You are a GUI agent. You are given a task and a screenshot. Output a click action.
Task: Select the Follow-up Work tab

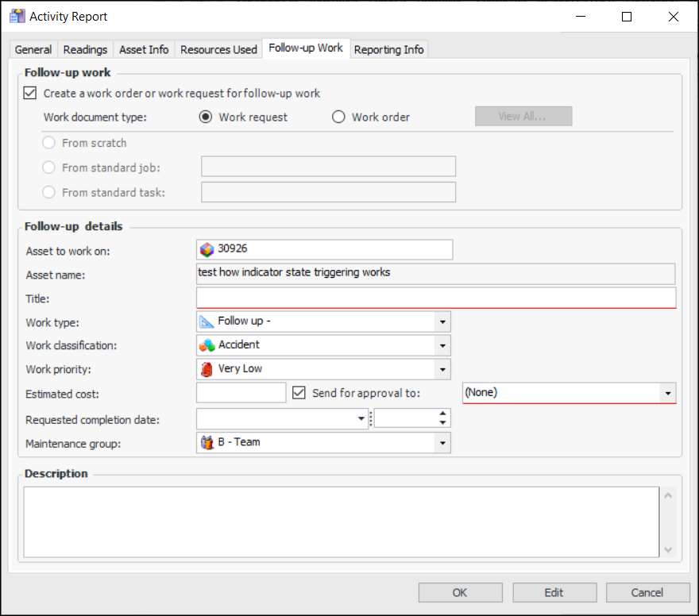[306, 48]
